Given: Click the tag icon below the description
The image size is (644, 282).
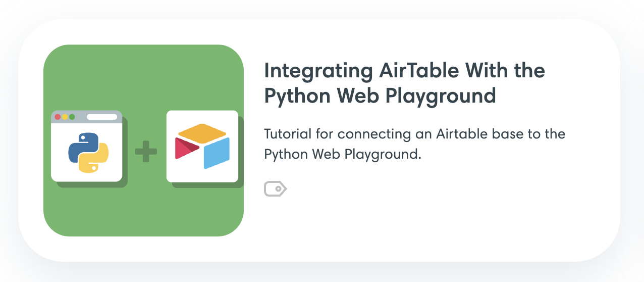Looking at the screenshot, I should click(x=275, y=189).
